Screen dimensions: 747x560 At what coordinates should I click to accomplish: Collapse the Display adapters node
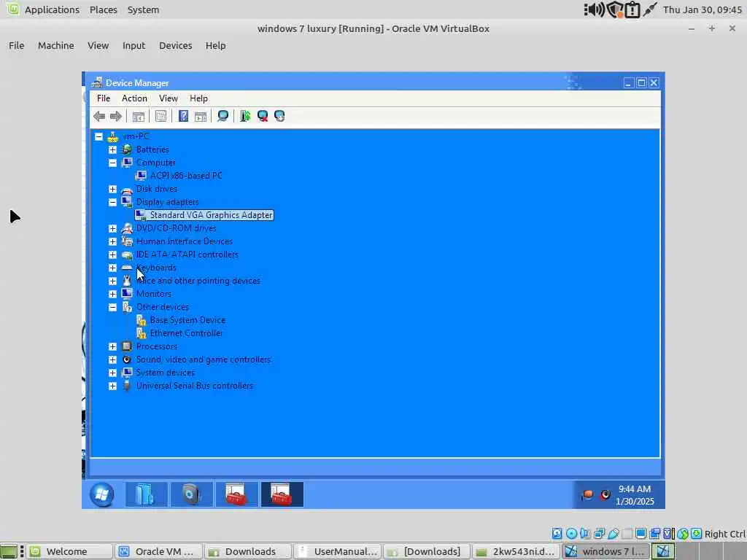(112, 202)
